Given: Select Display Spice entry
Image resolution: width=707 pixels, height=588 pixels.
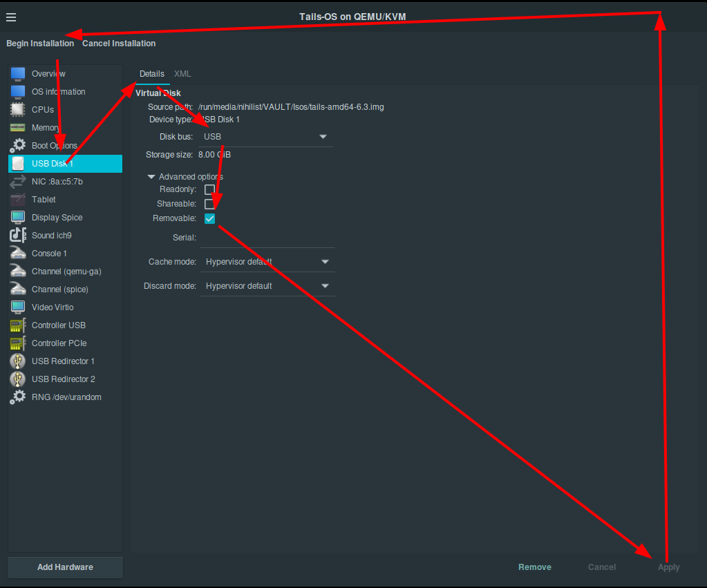Looking at the screenshot, I should (x=66, y=218).
